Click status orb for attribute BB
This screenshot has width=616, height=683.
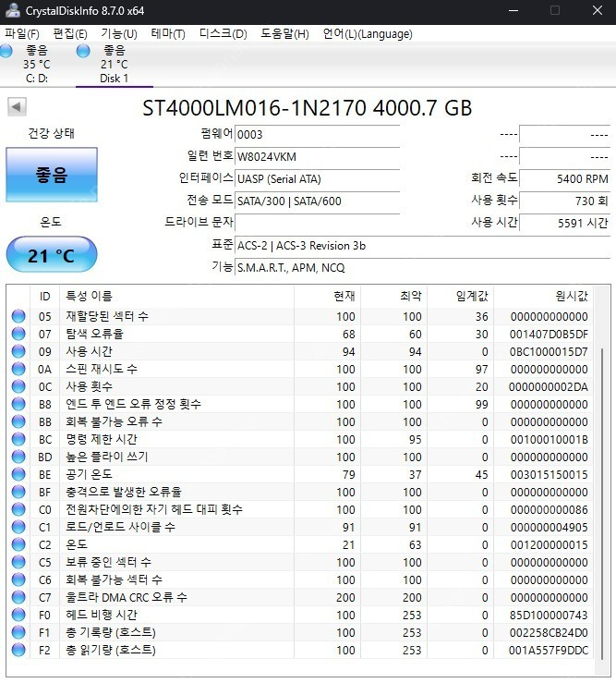[x=18, y=421]
